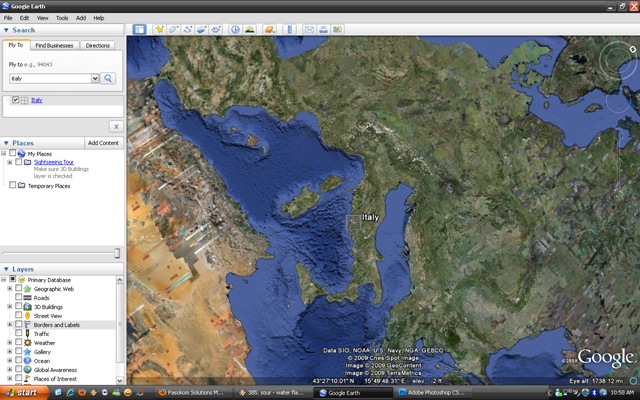Uncheck the Italy search result checkbox
Screen dimensions: 640x400
click(16, 100)
